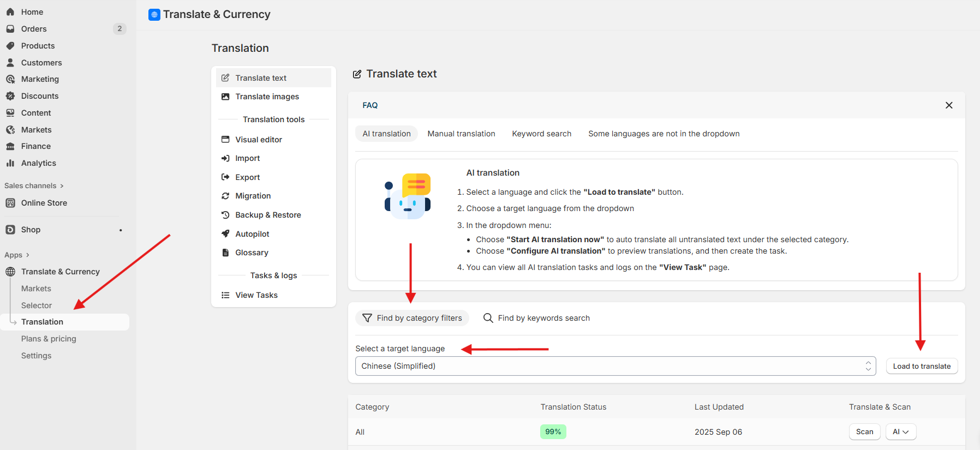
Task: Click the Discounts icon
Action: [x=10, y=96]
